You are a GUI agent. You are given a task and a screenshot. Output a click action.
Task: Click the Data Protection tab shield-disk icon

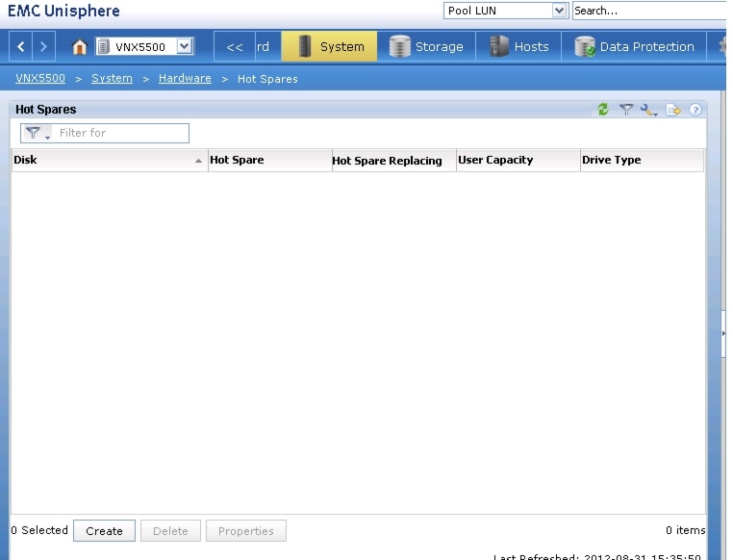(x=585, y=46)
